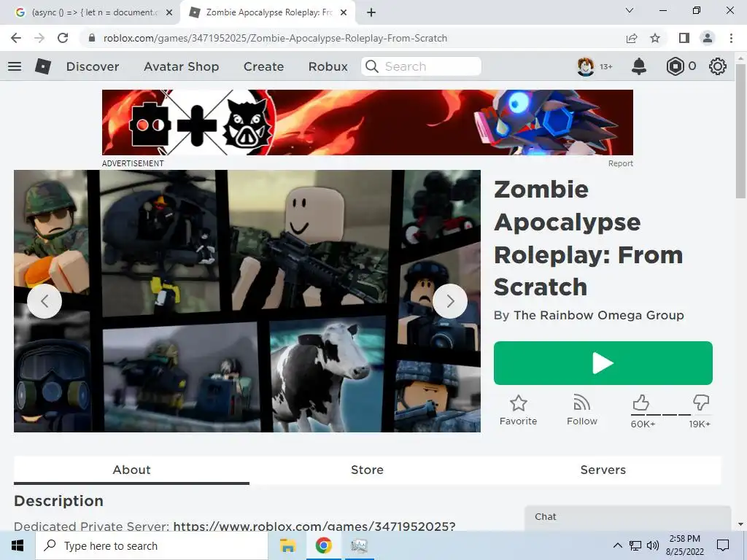
Task: Toggle the Chrome side panel
Action: (684, 38)
